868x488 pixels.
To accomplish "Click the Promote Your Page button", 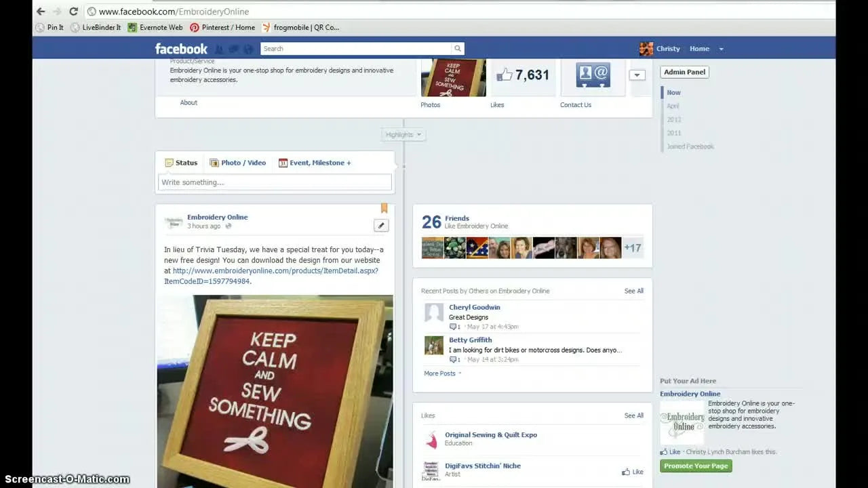I will [x=696, y=466].
